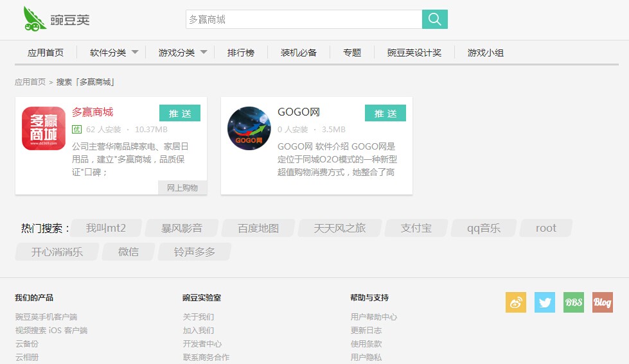The width and height of the screenshot is (629, 364).
Task: Open the red Blog icon
Action: [603, 302]
